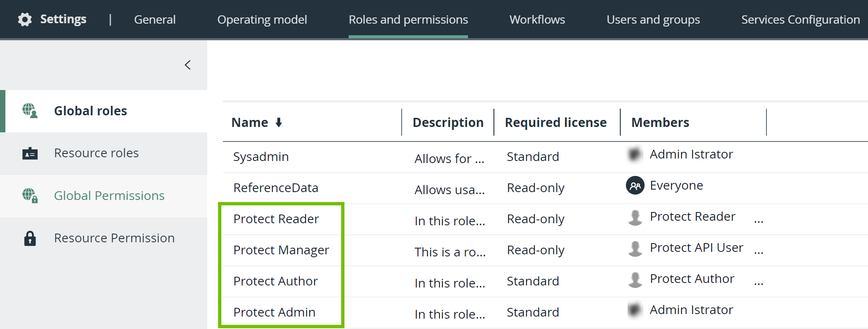Click the Required license column header
The image size is (868, 329).
[555, 122]
